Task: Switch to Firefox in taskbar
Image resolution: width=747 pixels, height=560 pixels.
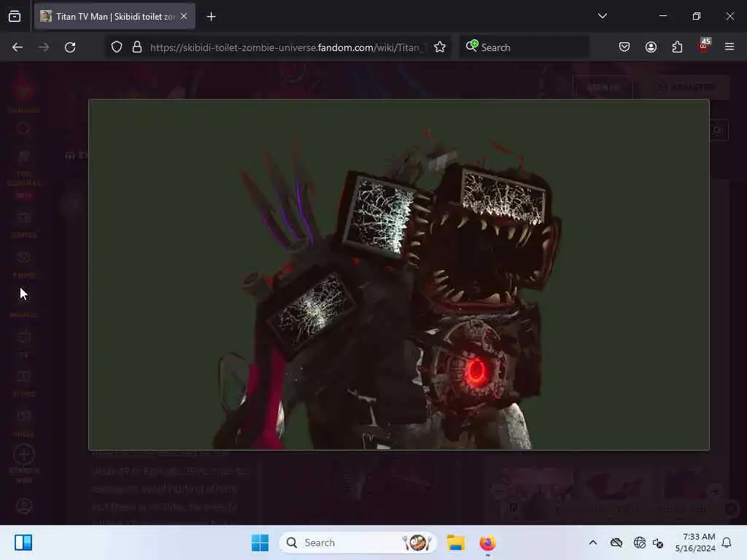Action: pyautogui.click(x=487, y=542)
